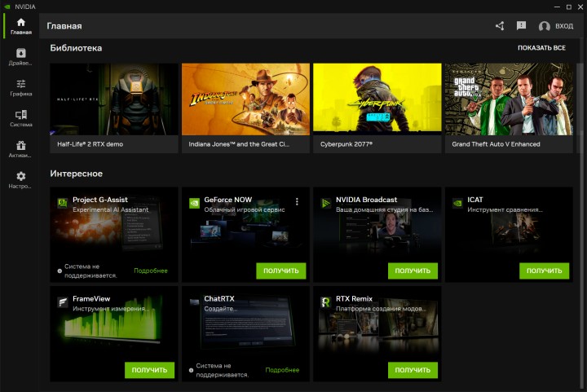Open the Драйверы sidebar section

(x=21, y=57)
